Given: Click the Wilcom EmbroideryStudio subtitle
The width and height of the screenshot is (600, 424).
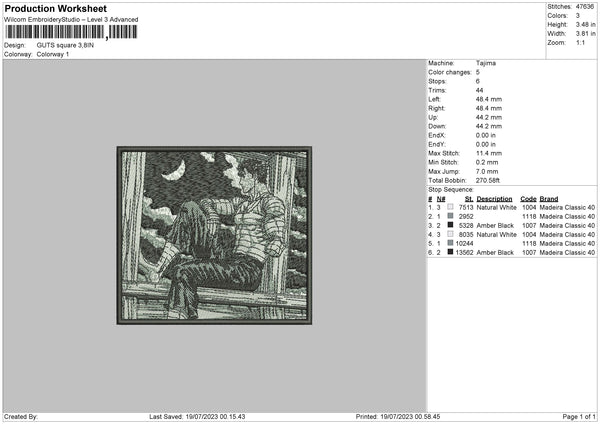Looking at the screenshot, I should pyautogui.click(x=71, y=20).
